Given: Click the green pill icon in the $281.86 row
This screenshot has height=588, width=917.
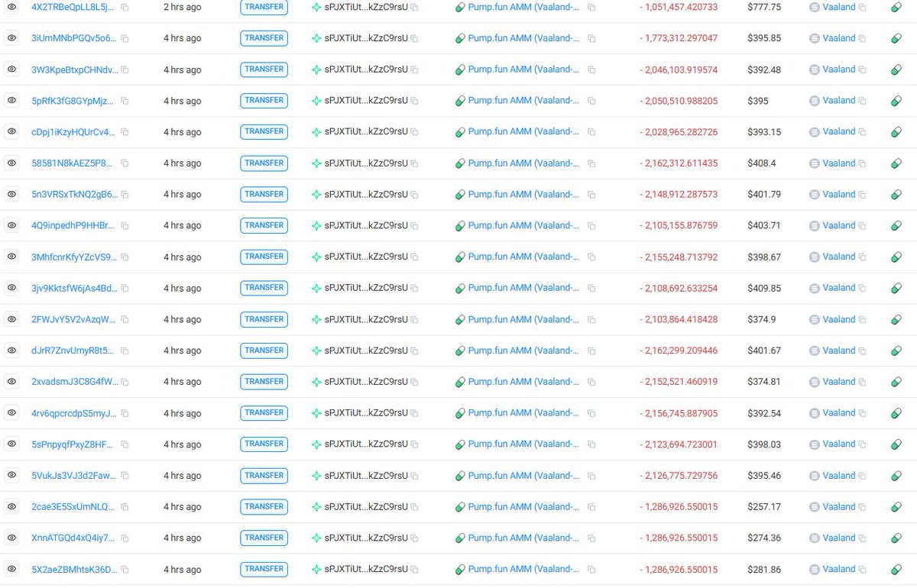Looking at the screenshot, I should pyautogui.click(x=896, y=570).
